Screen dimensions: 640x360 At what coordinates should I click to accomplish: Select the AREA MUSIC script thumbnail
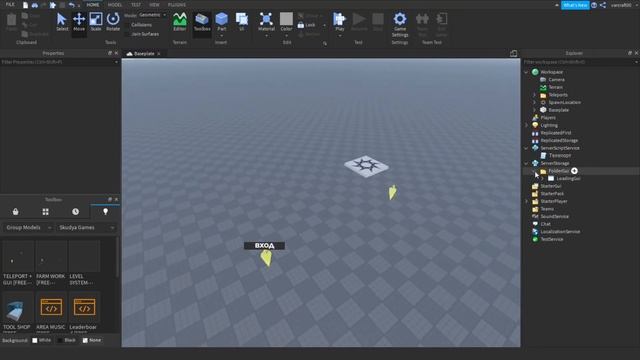51,307
